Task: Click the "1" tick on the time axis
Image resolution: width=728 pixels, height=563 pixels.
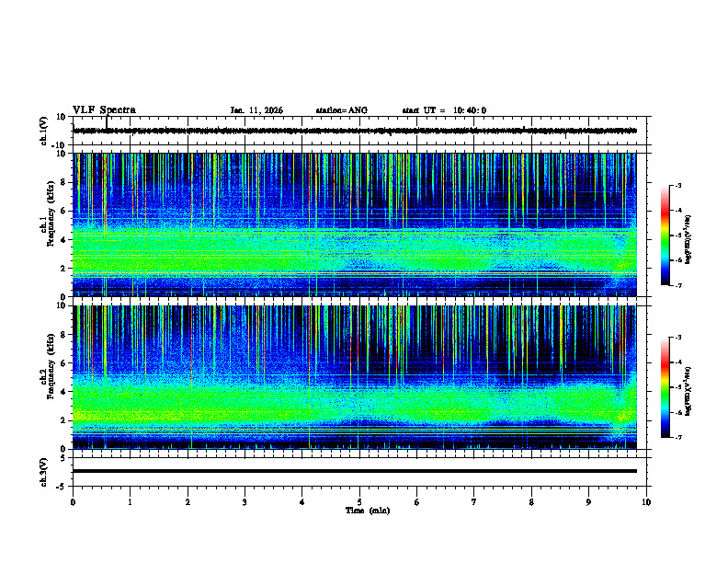Action: (130, 502)
